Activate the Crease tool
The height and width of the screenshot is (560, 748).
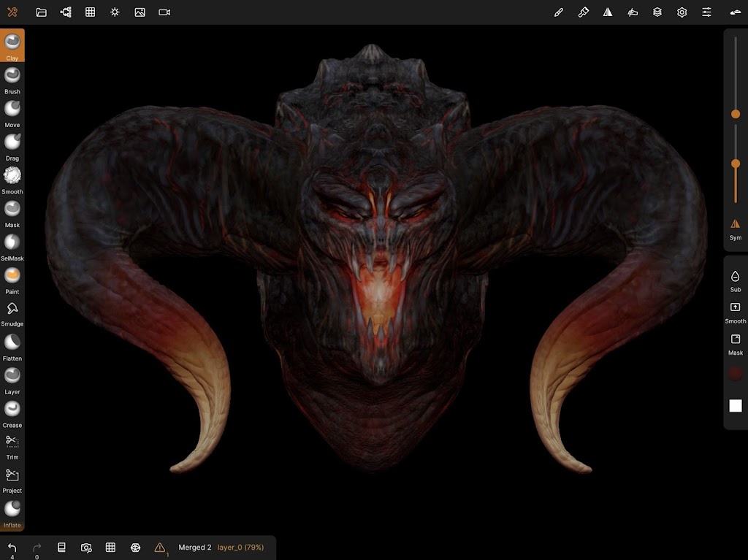pos(12,413)
